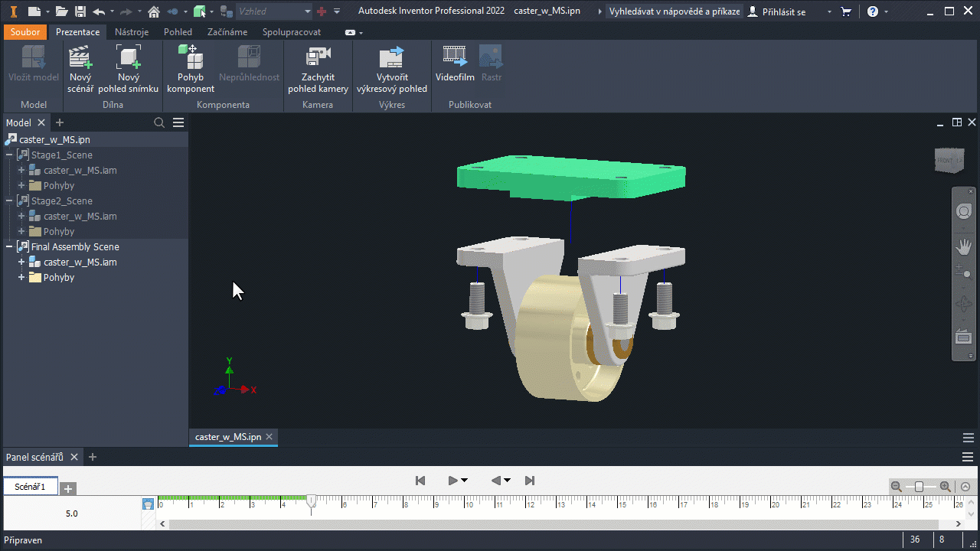
Task: Collapse the storyboard panel with the chevron button
Action: click(x=965, y=487)
